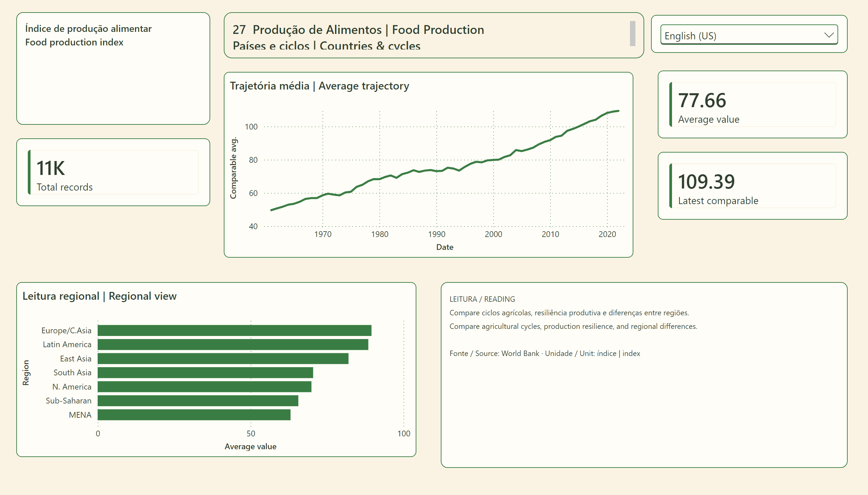
Task: Click the Latin America bar
Action: tap(233, 344)
